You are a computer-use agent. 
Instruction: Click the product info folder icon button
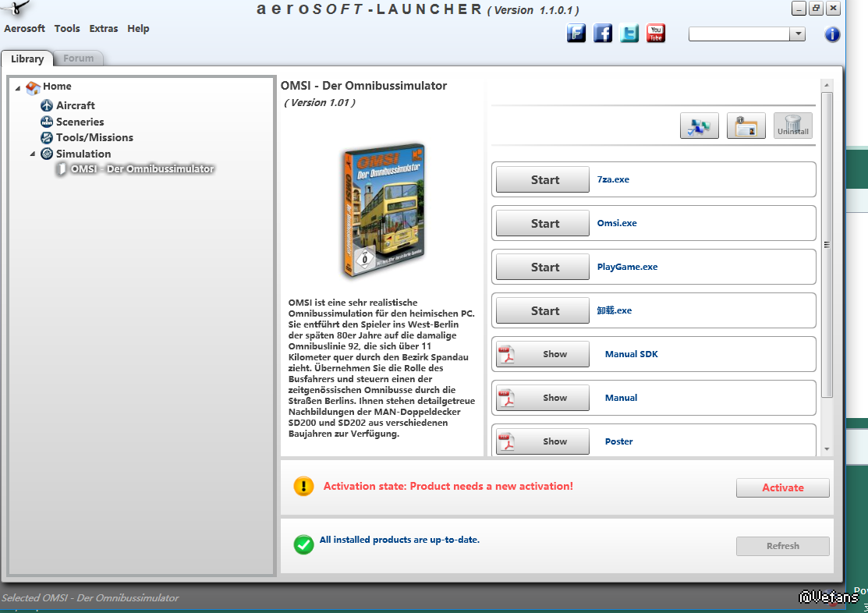click(x=746, y=126)
